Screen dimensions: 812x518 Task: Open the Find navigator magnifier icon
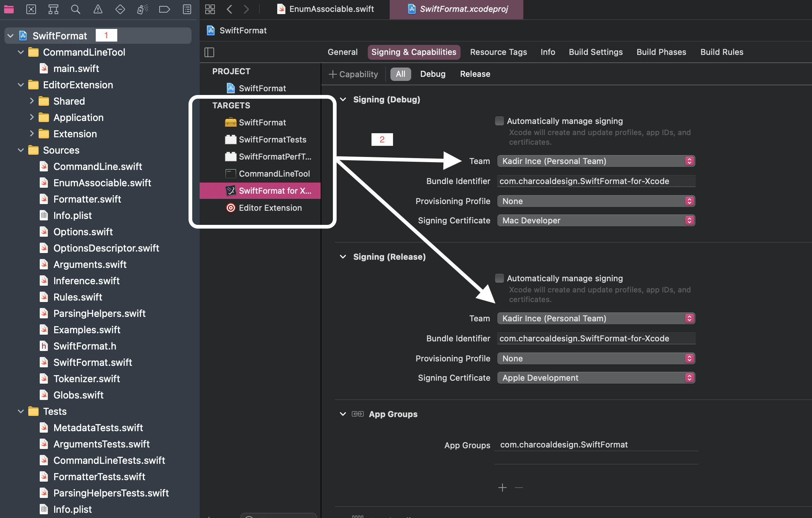click(x=76, y=9)
